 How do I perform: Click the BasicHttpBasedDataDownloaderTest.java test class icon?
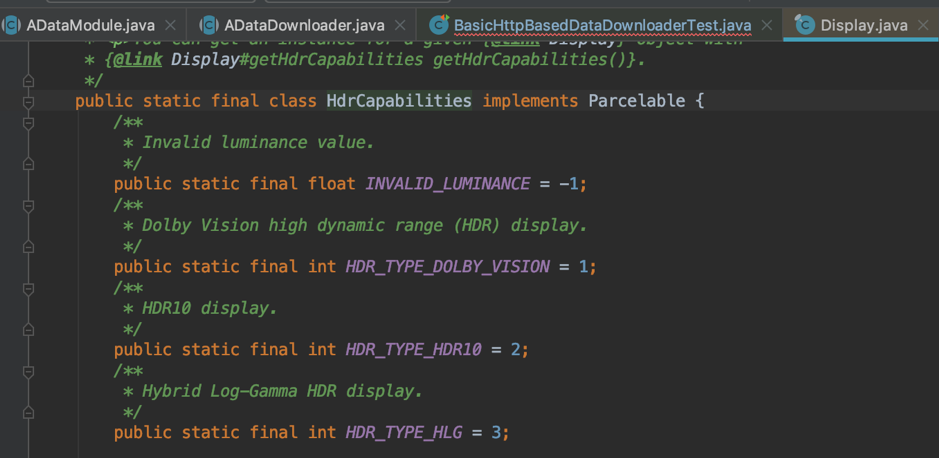439,25
